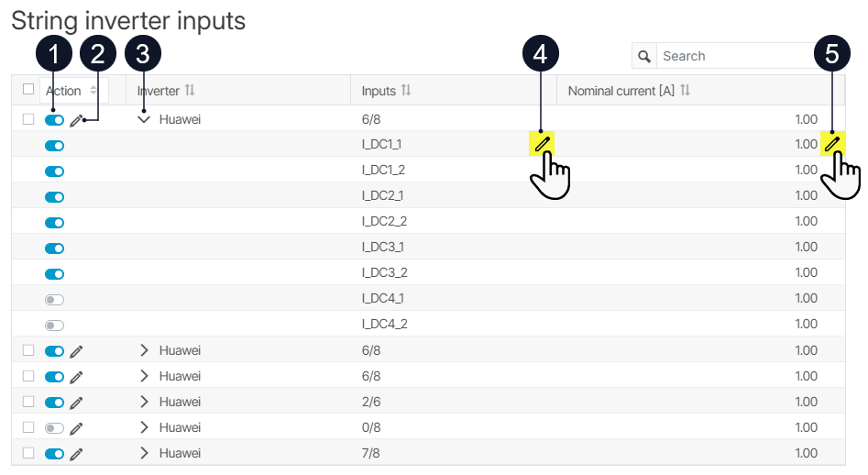Click the edit pencil on the 7/8 Huawei row
This screenshot has height=475, width=868.
(76, 454)
